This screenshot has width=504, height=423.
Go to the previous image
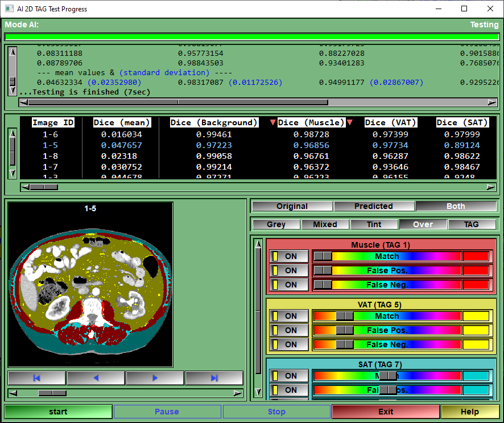pyautogui.click(x=96, y=378)
